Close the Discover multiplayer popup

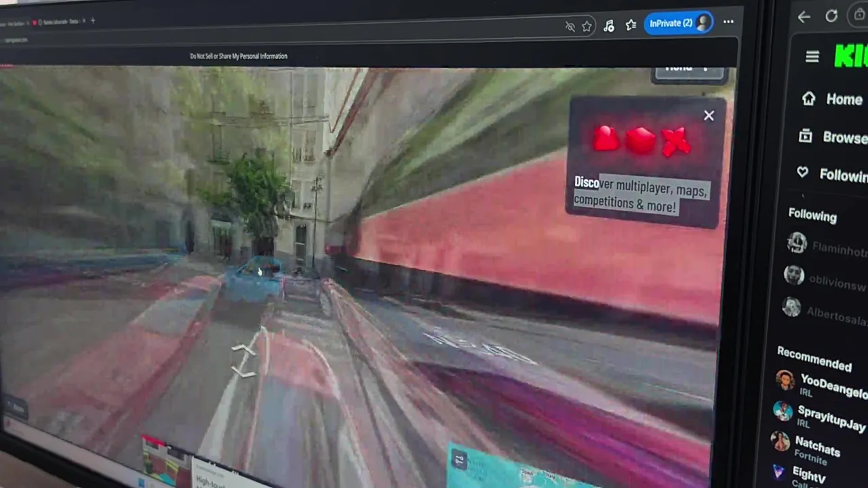point(709,116)
